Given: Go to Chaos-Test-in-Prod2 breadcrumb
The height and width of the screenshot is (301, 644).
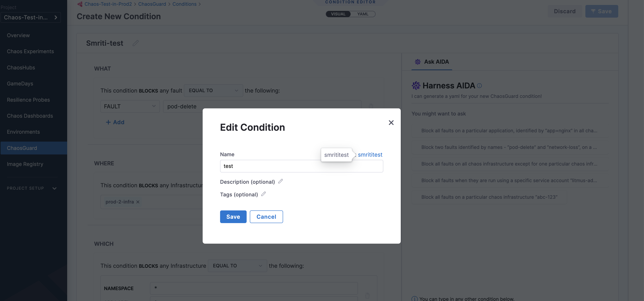Looking at the screenshot, I should coord(108,4).
